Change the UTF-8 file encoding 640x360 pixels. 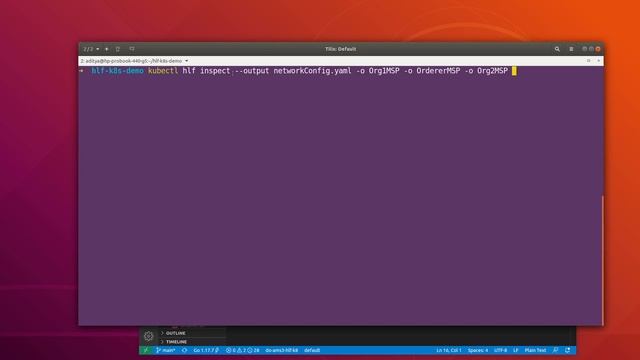click(x=500, y=350)
